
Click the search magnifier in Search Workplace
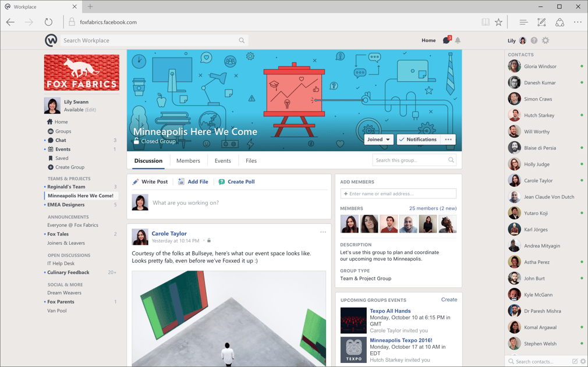(x=242, y=41)
